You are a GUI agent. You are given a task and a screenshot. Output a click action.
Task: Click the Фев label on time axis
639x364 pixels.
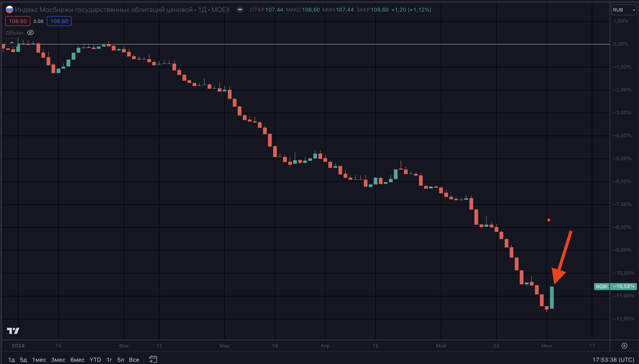[x=124, y=345]
